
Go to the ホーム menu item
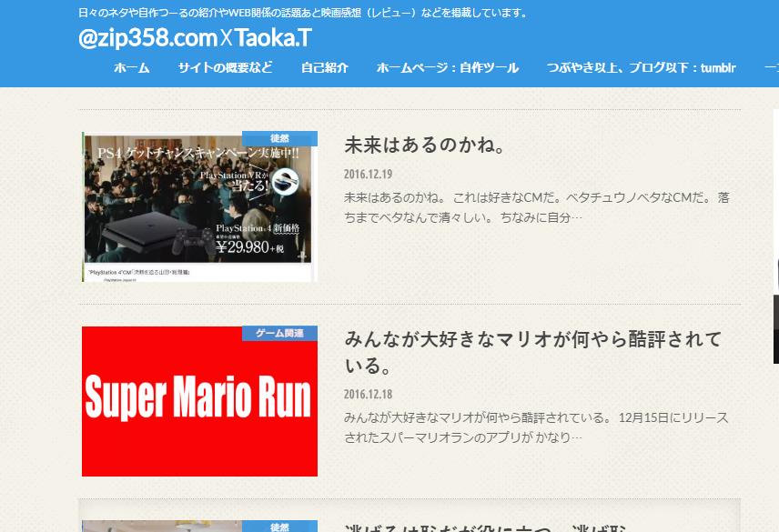pyautogui.click(x=132, y=67)
